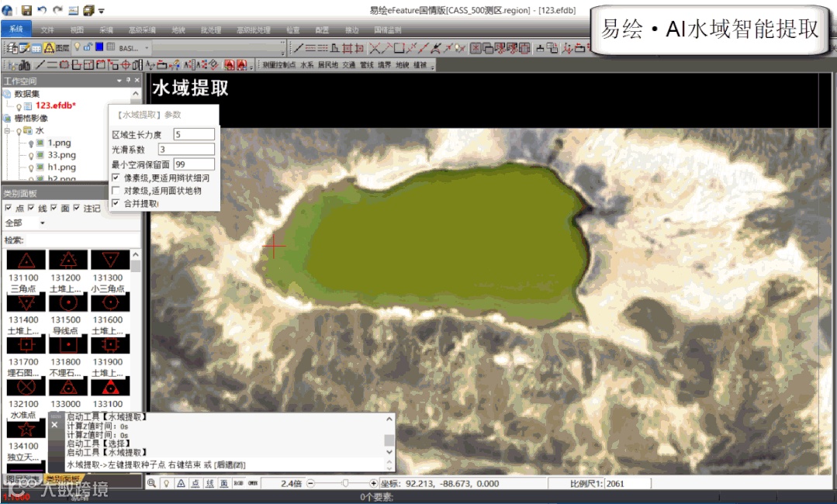Open the 高级采编 menu
This screenshot has width=837, height=504.
pos(142,30)
